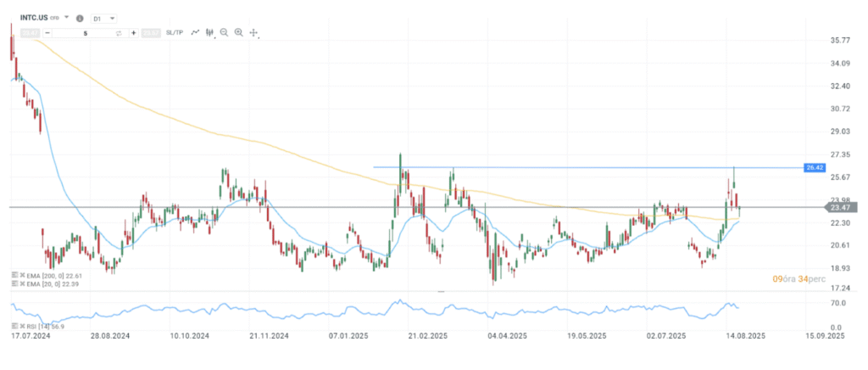868x370 pixels.
Task: Open settings icon for RSI 14 indicator
Action: [x=14, y=325]
